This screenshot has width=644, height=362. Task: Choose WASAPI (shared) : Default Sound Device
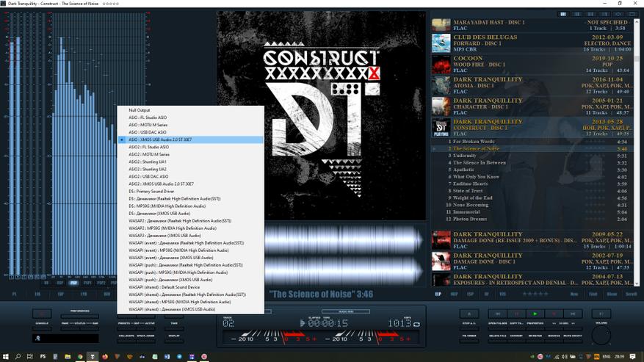pos(191,287)
